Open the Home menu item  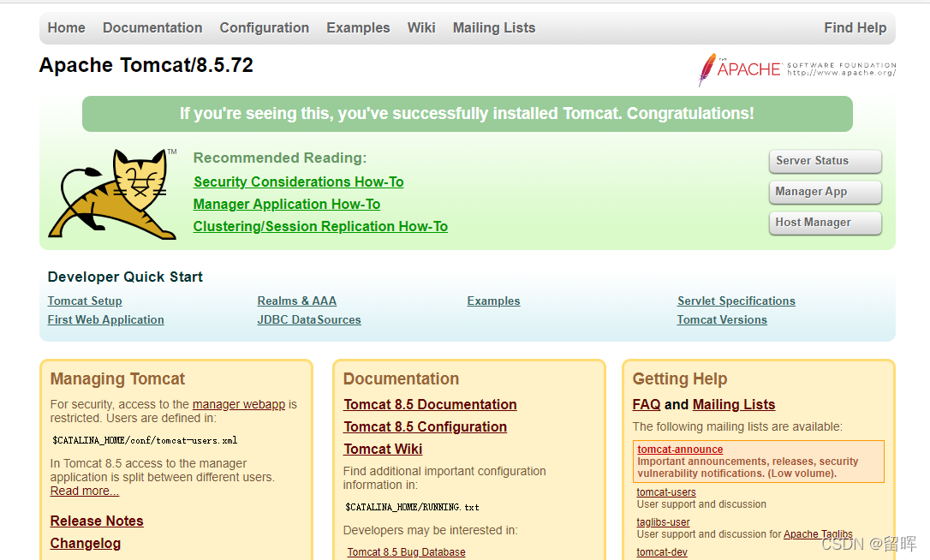coord(67,28)
